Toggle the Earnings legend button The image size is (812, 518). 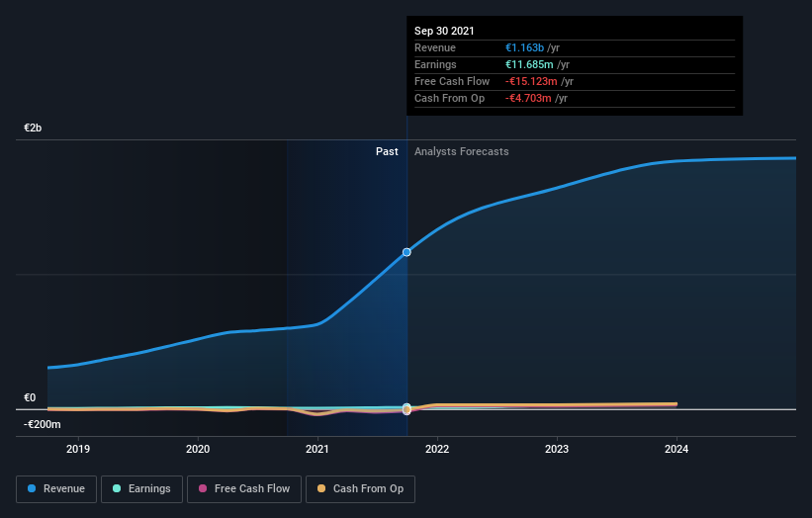pos(141,489)
